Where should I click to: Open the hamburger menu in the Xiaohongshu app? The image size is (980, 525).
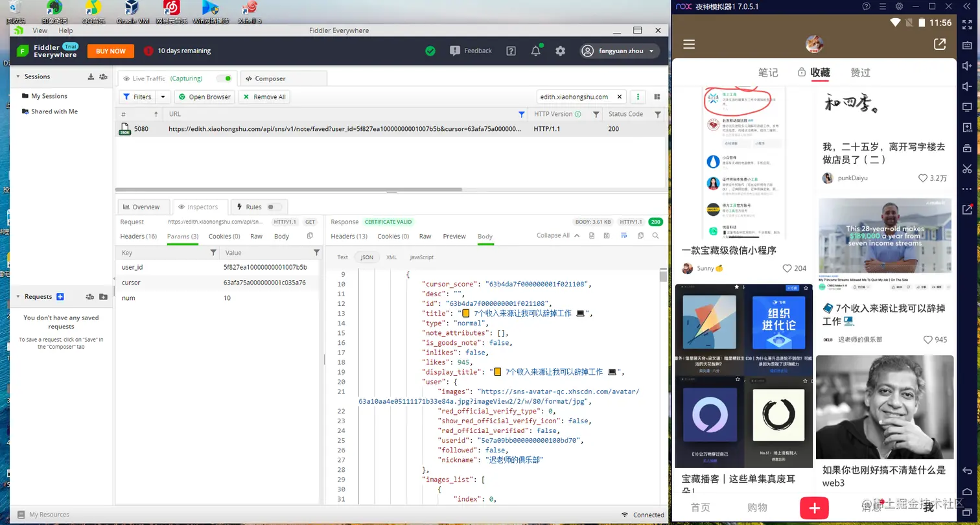coord(689,44)
